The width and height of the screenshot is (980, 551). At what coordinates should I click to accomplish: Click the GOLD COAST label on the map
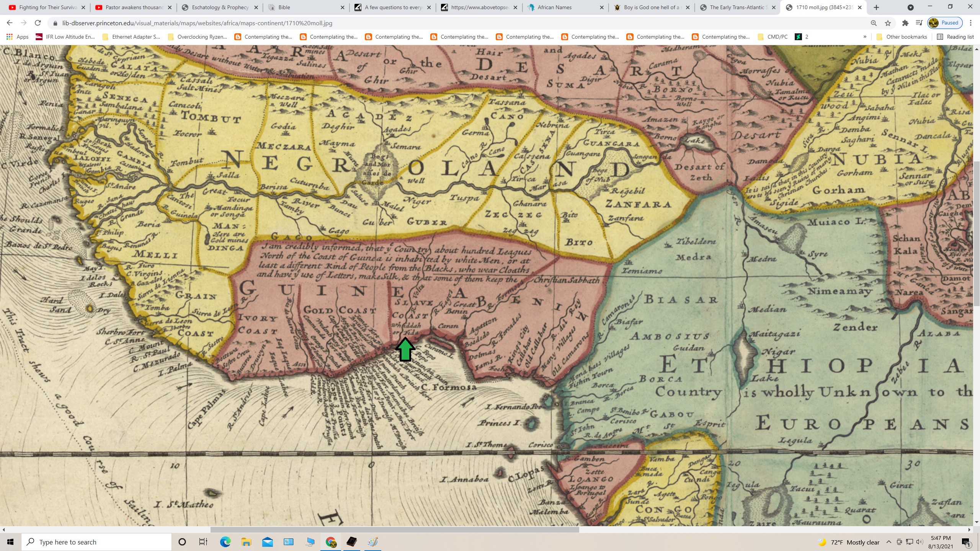coord(339,310)
